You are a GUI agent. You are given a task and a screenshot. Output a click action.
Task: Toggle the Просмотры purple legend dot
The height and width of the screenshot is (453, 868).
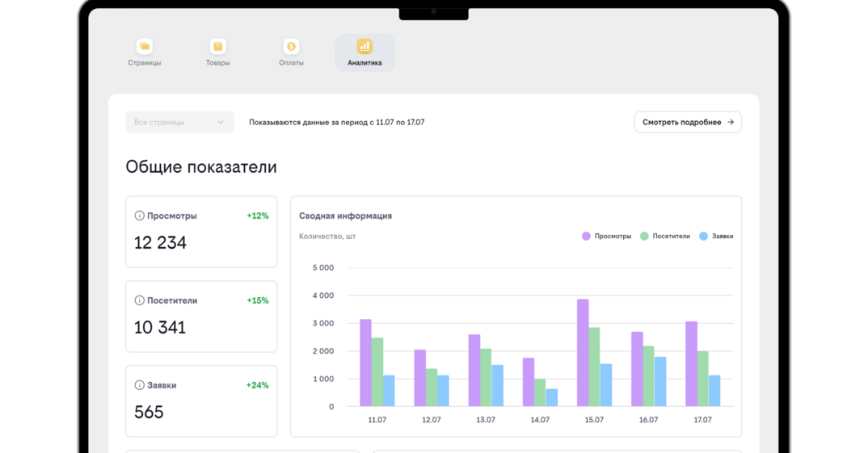[x=586, y=236]
